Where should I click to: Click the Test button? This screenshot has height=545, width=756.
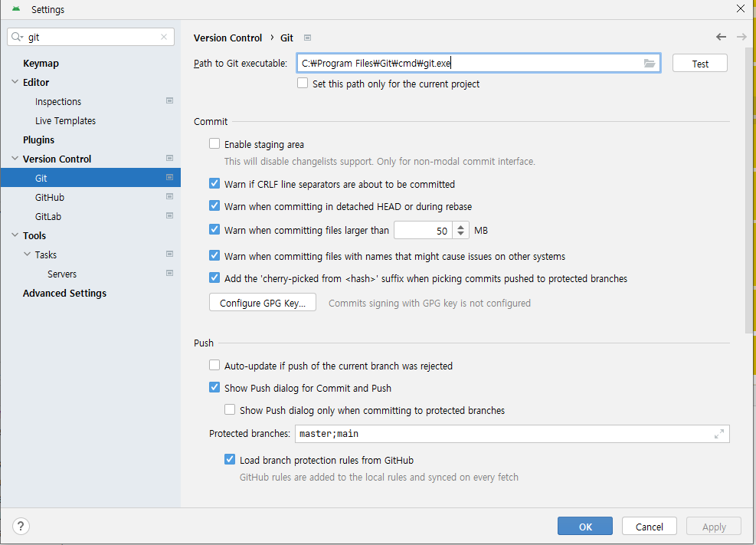point(699,63)
